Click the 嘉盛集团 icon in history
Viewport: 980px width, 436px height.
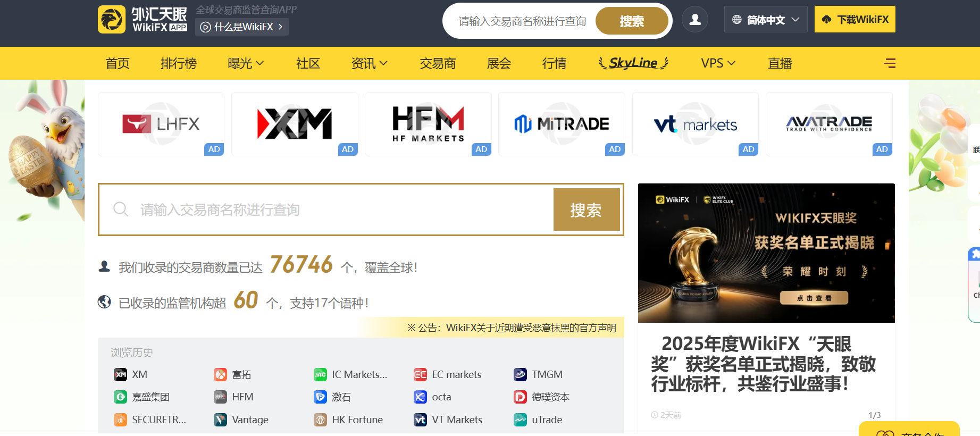[121, 397]
